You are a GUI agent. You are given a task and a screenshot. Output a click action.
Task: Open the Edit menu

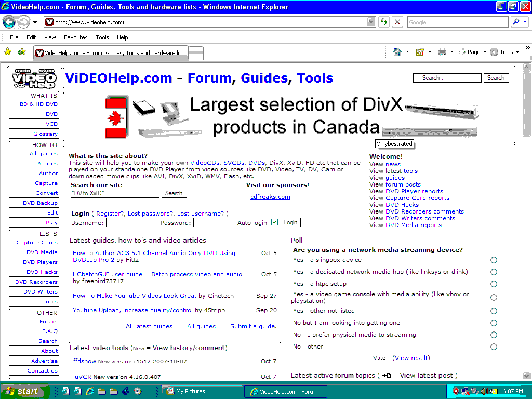(x=31, y=37)
